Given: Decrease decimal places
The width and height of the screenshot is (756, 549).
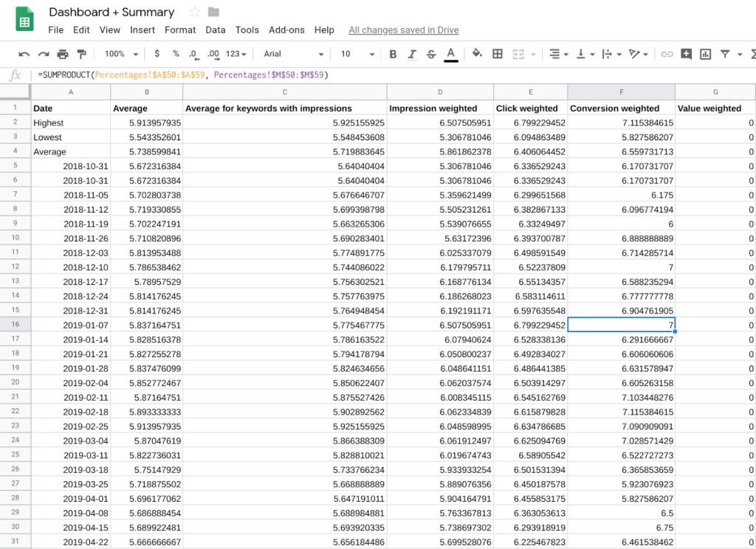Looking at the screenshot, I should coord(193,54).
